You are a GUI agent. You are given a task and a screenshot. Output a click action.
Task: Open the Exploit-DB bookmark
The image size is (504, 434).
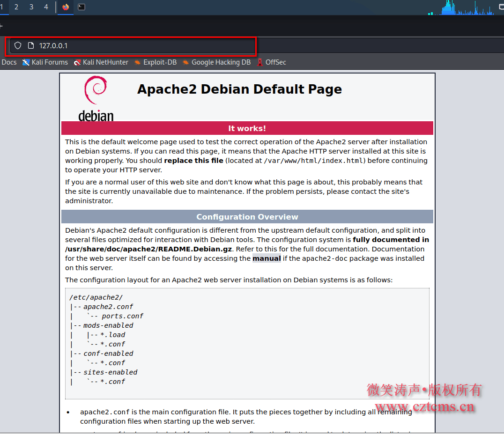(x=156, y=62)
